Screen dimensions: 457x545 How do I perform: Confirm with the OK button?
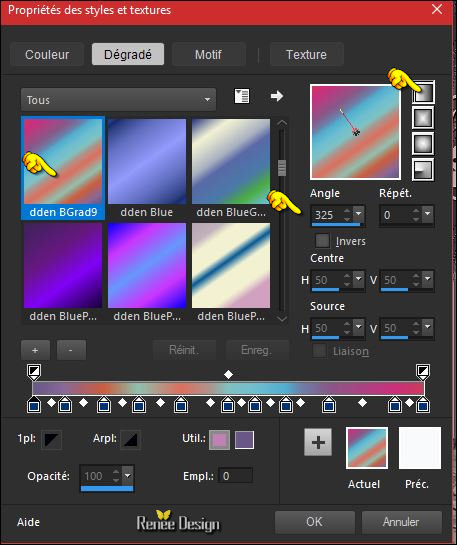[315, 522]
